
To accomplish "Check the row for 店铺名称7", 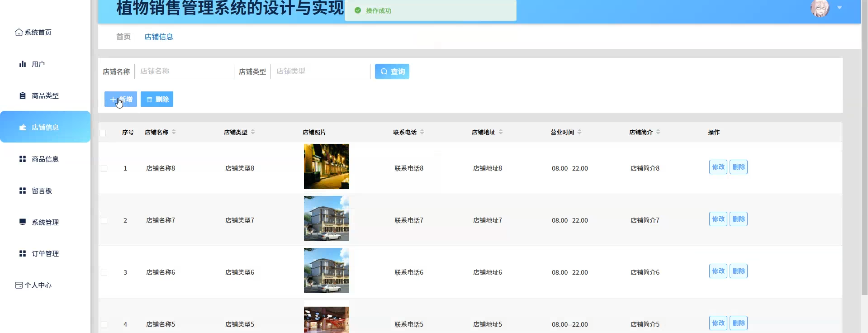I will pyautogui.click(x=104, y=221).
